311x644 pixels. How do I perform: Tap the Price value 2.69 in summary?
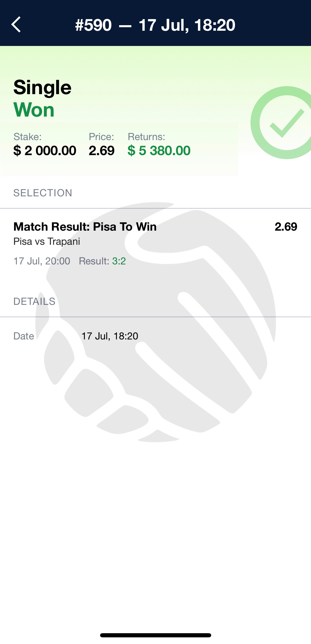[101, 151]
